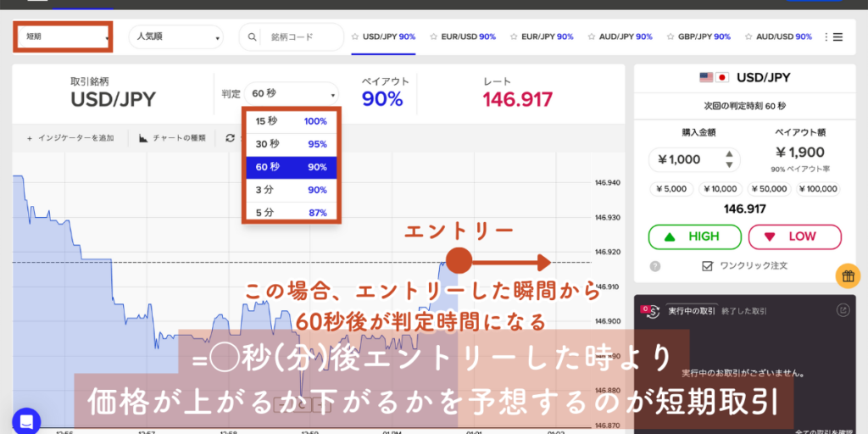Image resolution: width=868 pixels, height=434 pixels.
Task: Click the trades panel expand icon
Action: pyautogui.click(x=843, y=310)
